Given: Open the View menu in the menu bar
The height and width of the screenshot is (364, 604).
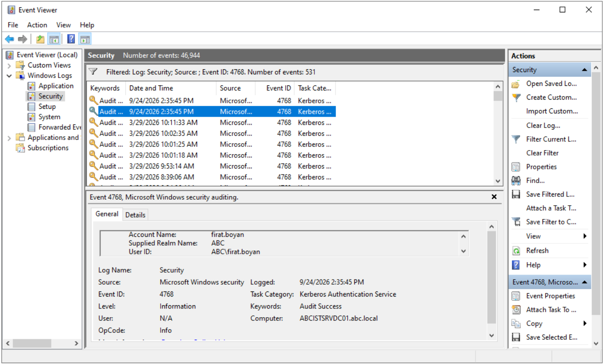Looking at the screenshot, I should click(63, 25).
